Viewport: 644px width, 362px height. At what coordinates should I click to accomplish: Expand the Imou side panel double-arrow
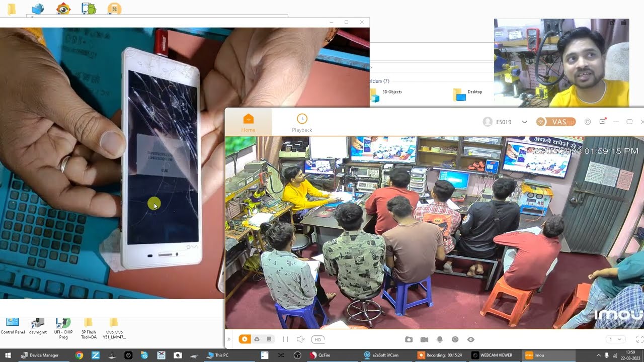[x=229, y=339]
